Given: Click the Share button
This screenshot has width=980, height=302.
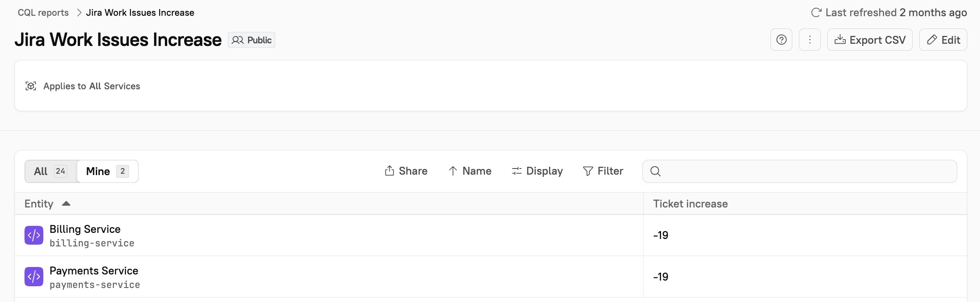Looking at the screenshot, I should (x=406, y=171).
